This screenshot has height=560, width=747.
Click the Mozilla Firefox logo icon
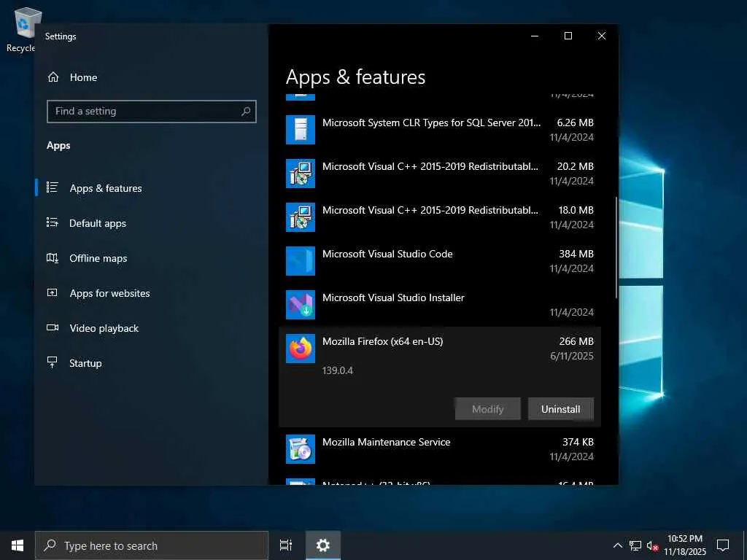pyautogui.click(x=300, y=349)
